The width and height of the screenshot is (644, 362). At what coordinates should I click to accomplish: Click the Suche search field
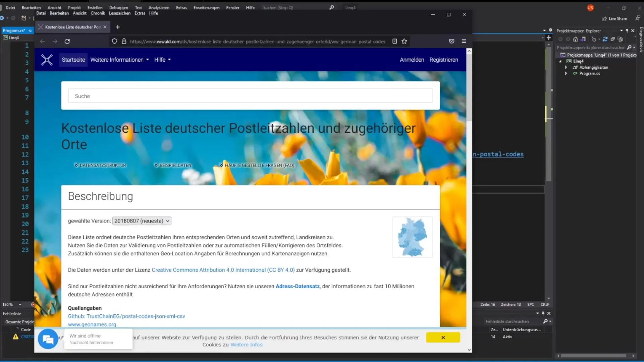250,96
